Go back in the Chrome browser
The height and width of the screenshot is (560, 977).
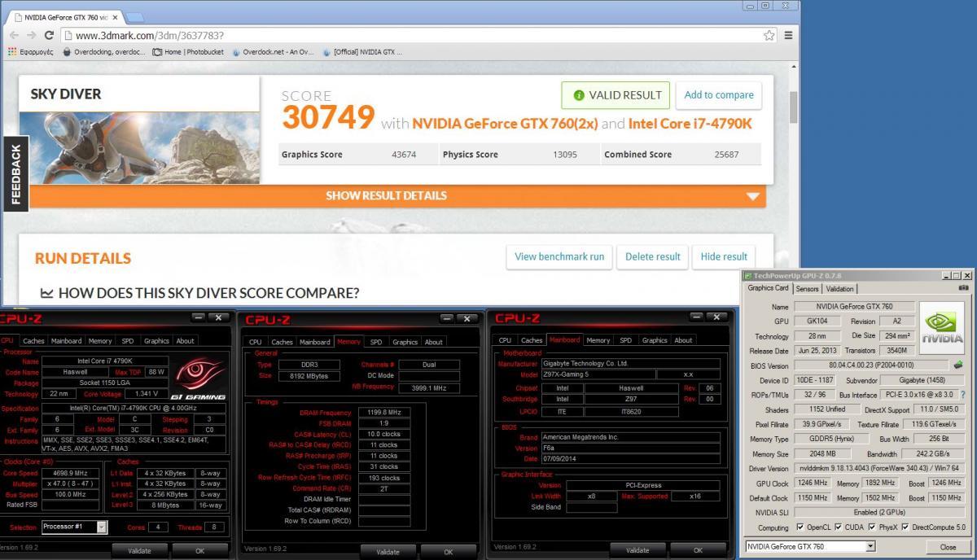(x=13, y=35)
